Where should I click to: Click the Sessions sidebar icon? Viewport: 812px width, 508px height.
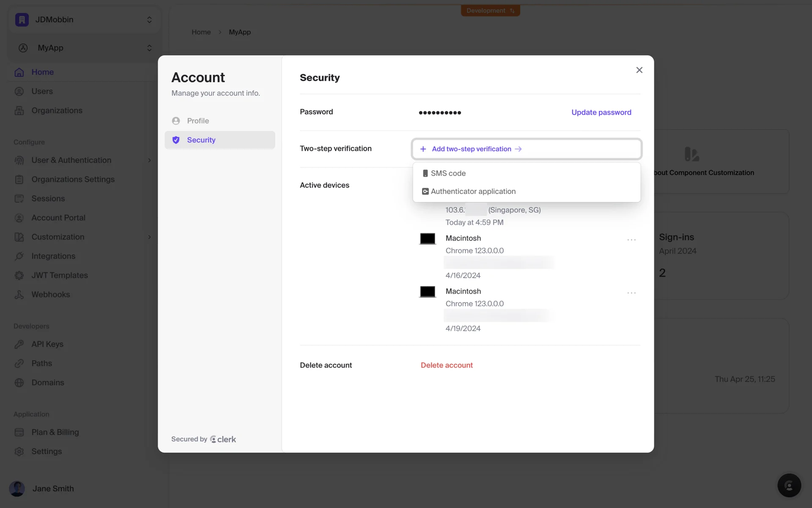click(x=19, y=199)
